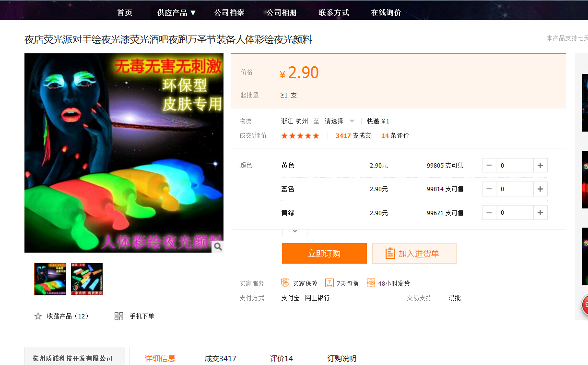Click the 黄色 quantity input field

(x=515, y=165)
